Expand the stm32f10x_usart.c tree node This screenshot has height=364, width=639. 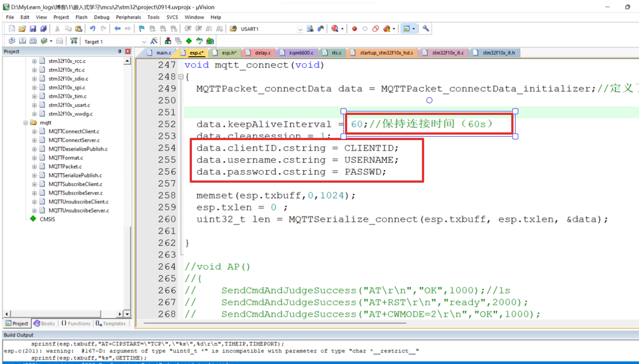[x=34, y=105]
